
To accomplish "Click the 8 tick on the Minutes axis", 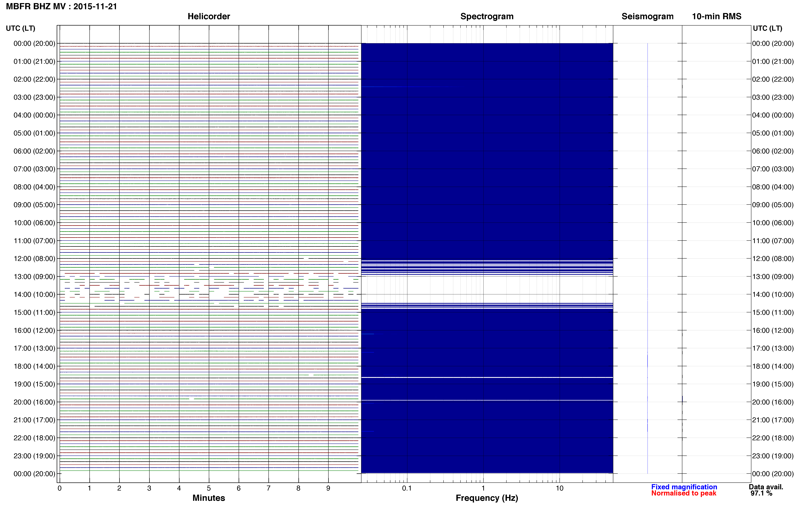I will tap(298, 488).
